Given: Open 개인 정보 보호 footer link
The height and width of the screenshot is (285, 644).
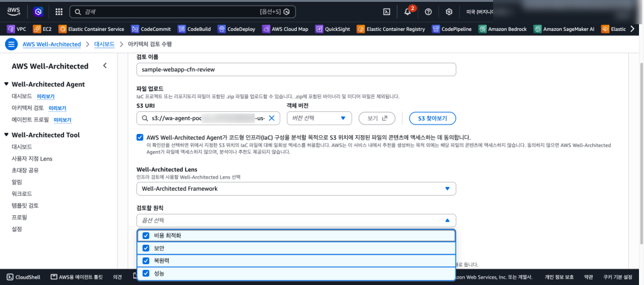Looking at the screenshot, I should (558, 277).
